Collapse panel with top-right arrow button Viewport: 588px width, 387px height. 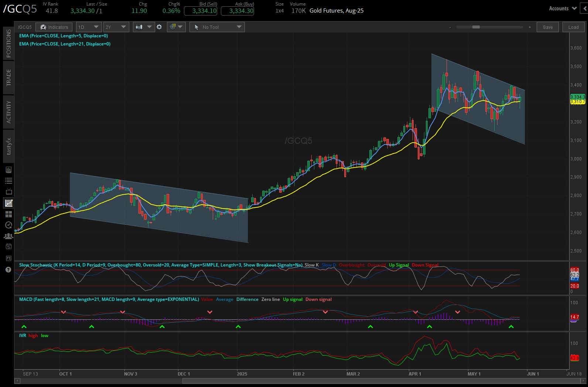pos(584,9)
